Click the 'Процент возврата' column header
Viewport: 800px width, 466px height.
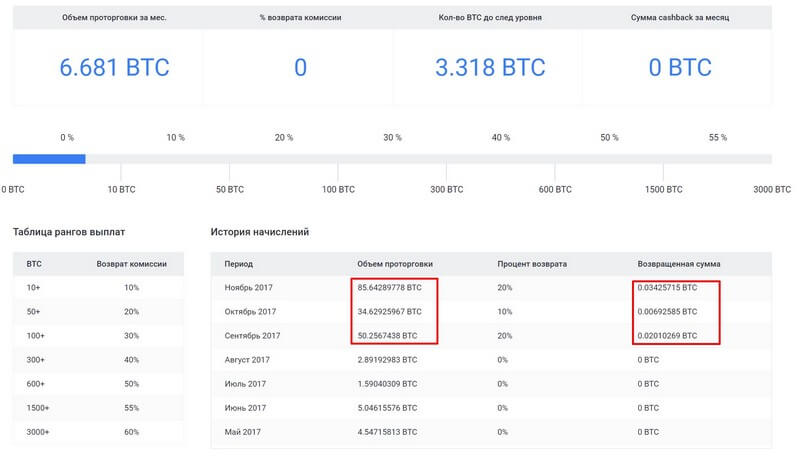click(x=531, y=265)
